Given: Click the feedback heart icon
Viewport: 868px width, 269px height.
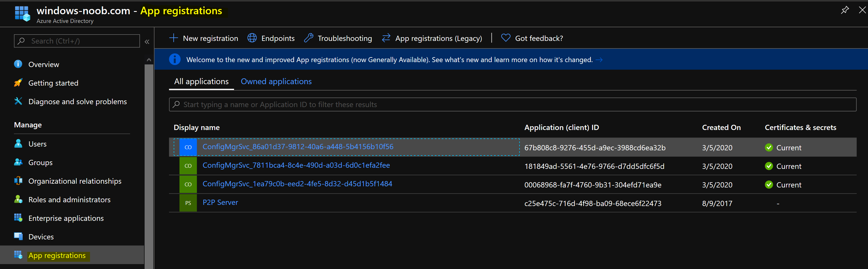Looking at the screenshot, I should click(x=505, y=38).
